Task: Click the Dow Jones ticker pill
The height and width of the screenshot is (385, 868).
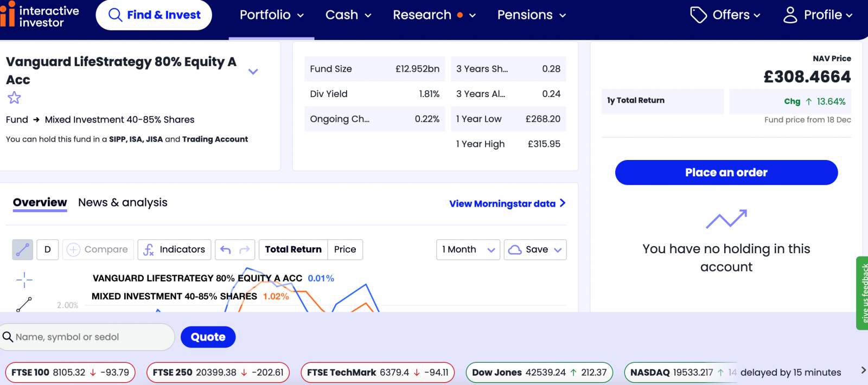Action: (540, 373)
